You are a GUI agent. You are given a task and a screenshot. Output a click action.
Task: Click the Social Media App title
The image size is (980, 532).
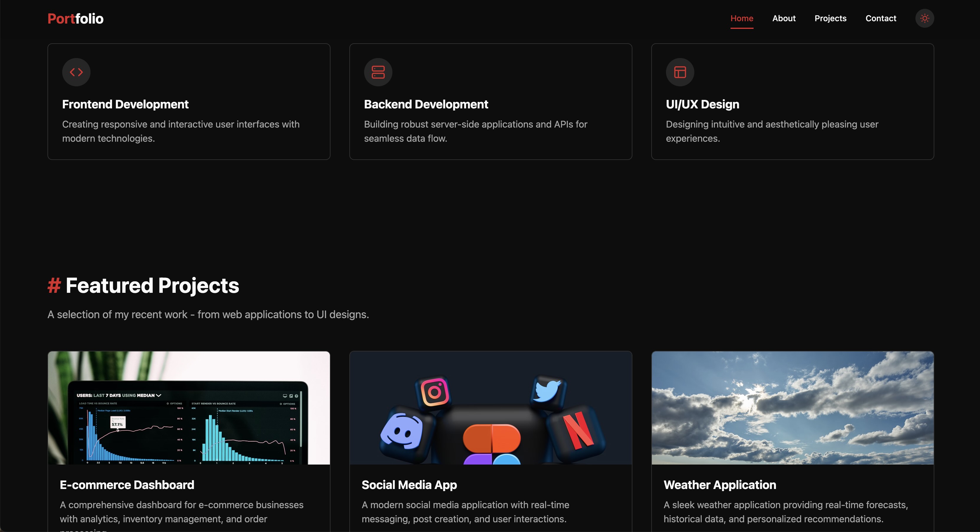click(x=409, y=485)
